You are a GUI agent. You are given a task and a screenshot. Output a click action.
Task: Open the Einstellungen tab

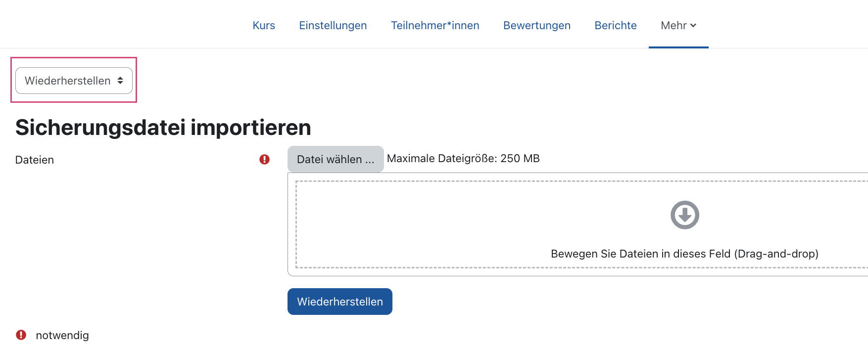[333, 25]
